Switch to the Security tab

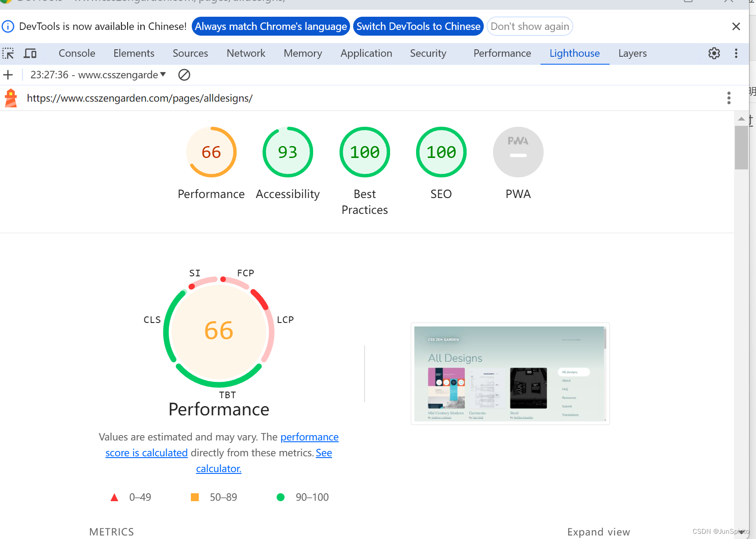(x=428, y=53)
